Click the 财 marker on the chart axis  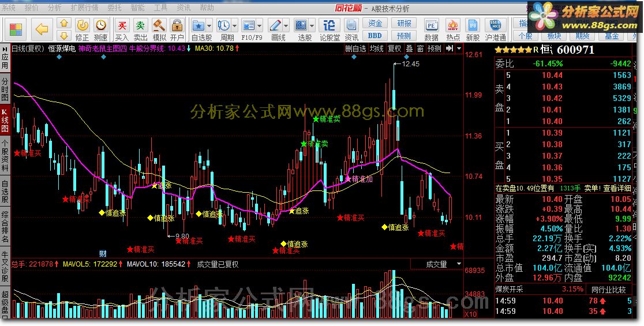[x=103, y=254]
